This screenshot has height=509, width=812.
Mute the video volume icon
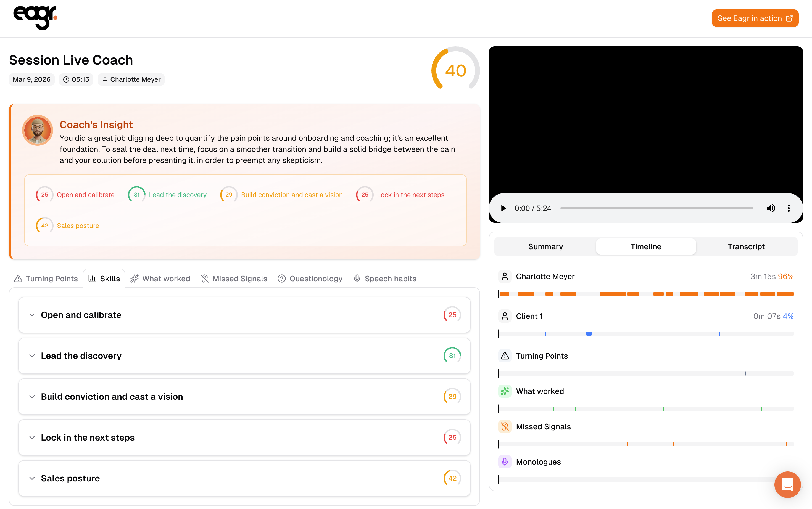[x=771, y=208]
